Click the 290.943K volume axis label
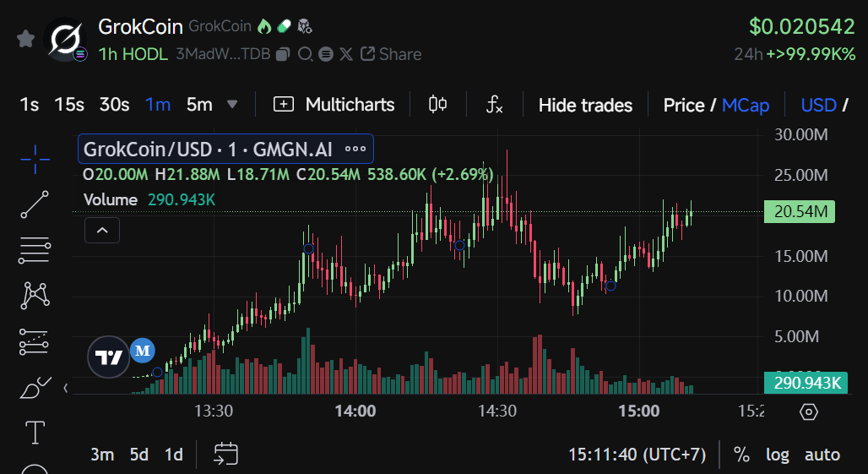 (x=806, y=383)
